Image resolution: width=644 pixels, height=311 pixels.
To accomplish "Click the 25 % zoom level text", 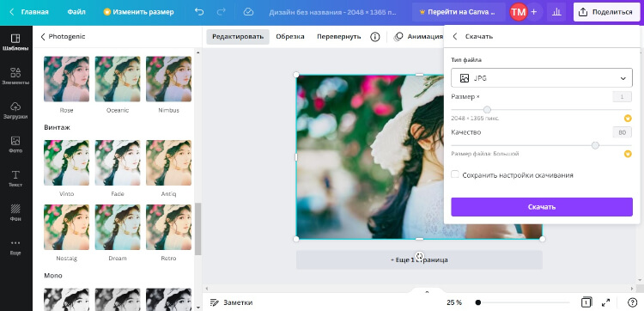I will tap(454, 302).
